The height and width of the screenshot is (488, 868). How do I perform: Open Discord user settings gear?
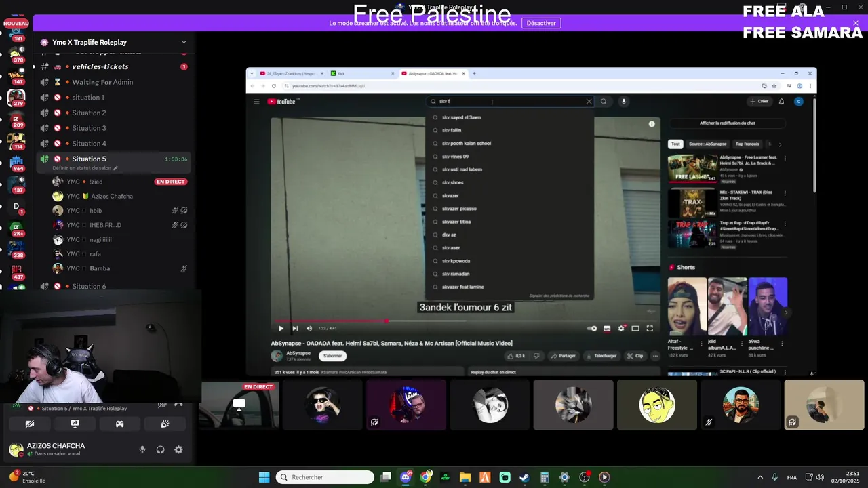(178, 449)
